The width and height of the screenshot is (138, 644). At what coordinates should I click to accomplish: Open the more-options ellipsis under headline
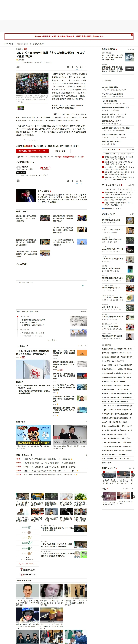click(x=85, y=67)
